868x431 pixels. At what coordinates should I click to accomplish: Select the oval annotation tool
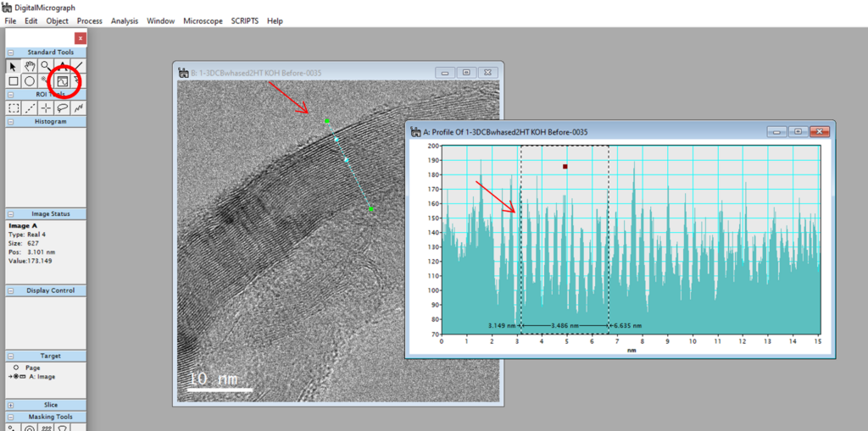click(30, 81)
